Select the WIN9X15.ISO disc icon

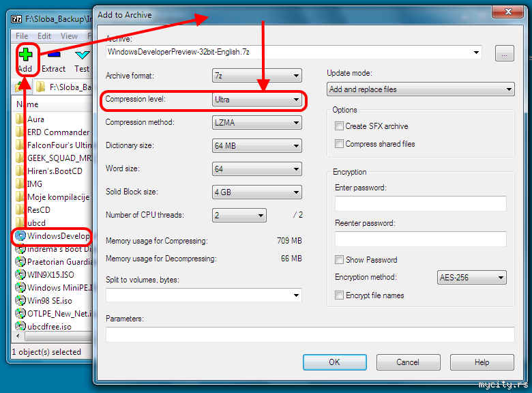pos(20,274)
